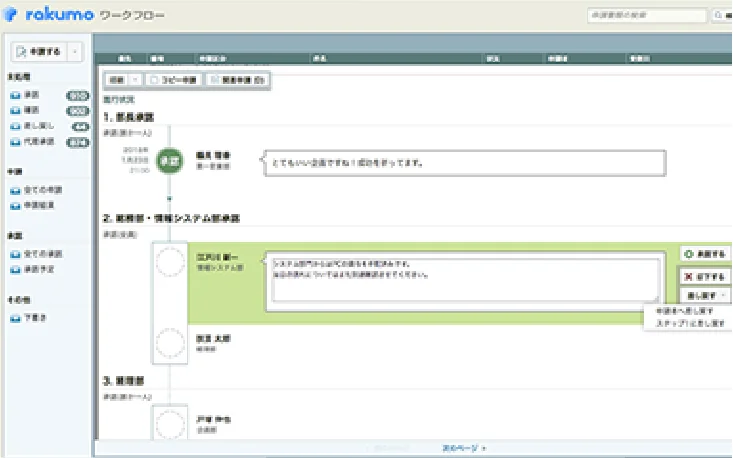
Task: Sort by the 番号 column header
Action: click(157, 59)
